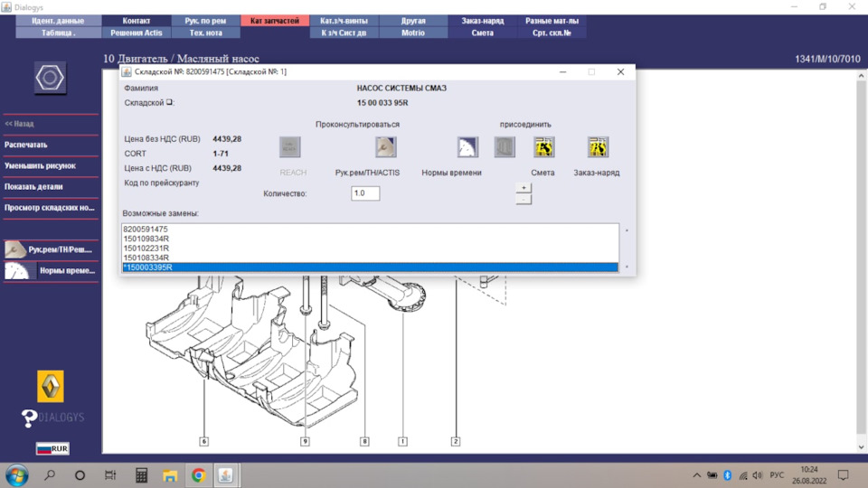Click the Количество input field
The height and width of the screenshot is (488, 868).
[x=365, y=193]
